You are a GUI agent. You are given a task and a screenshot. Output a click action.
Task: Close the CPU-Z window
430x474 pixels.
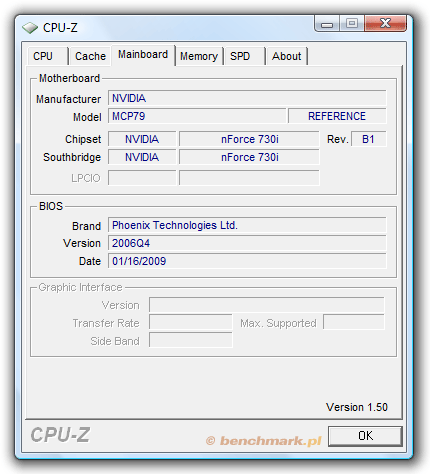point(385,24)
